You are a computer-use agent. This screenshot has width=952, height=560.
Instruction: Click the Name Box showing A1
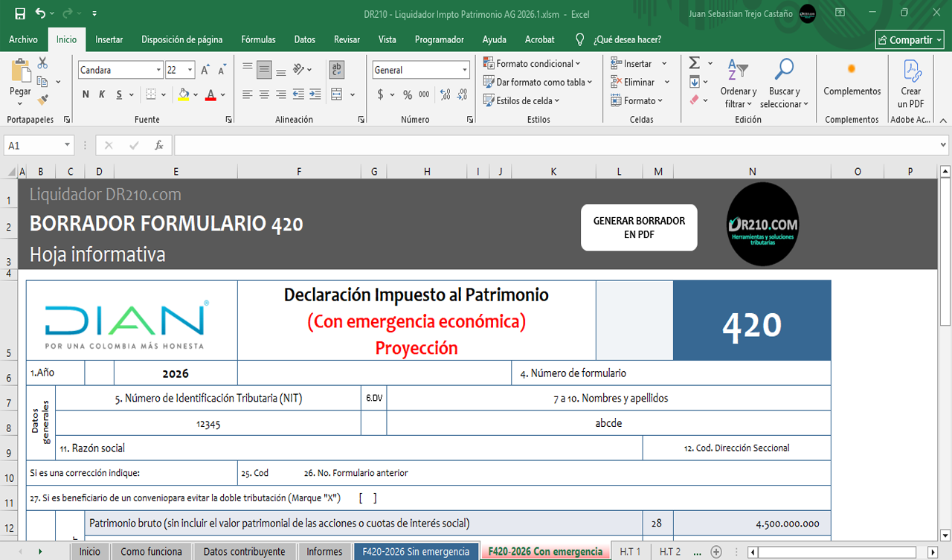pos(33,146)
